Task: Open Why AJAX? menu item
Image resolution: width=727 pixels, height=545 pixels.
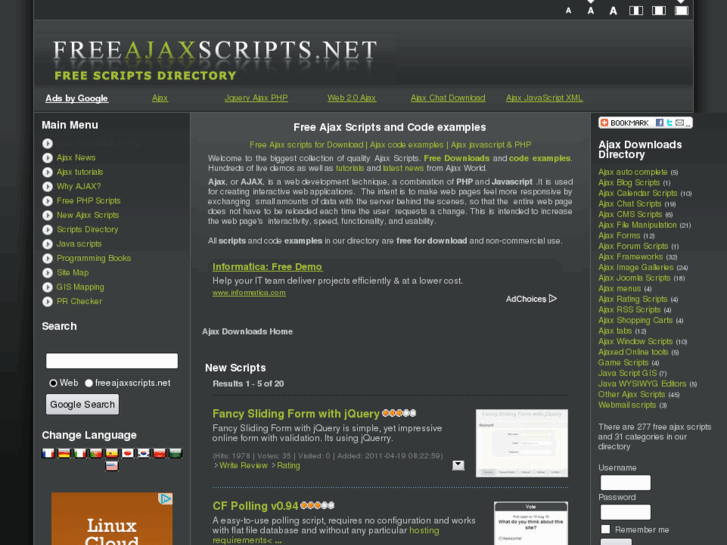Action: click(79, 186)
